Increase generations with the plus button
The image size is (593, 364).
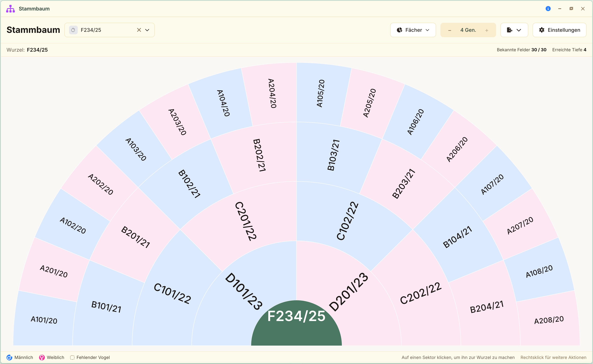(x=487, y=30)
